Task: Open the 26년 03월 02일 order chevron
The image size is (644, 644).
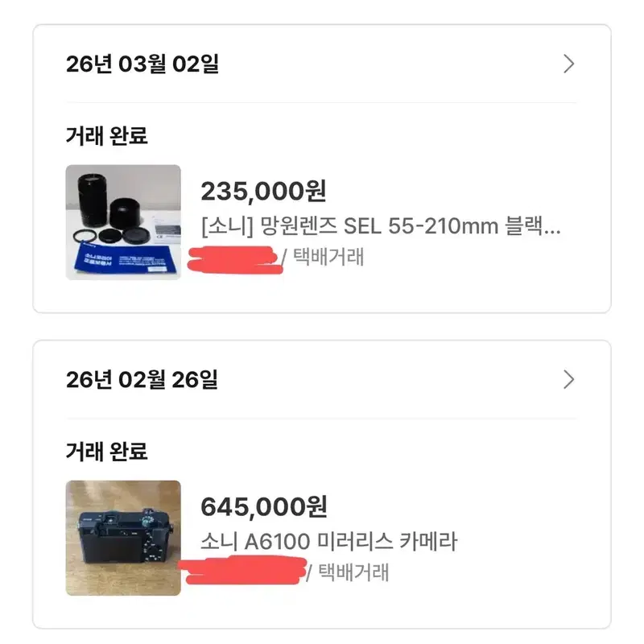Action: (569, 64)
